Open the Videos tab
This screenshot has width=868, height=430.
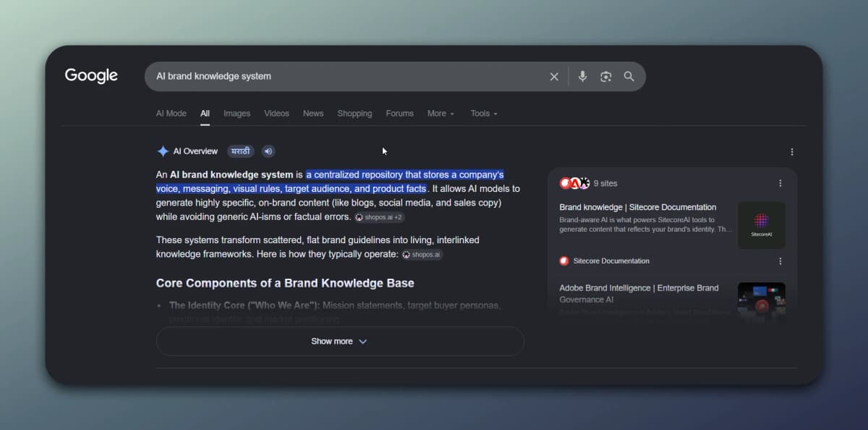click(x=276, y=114)
